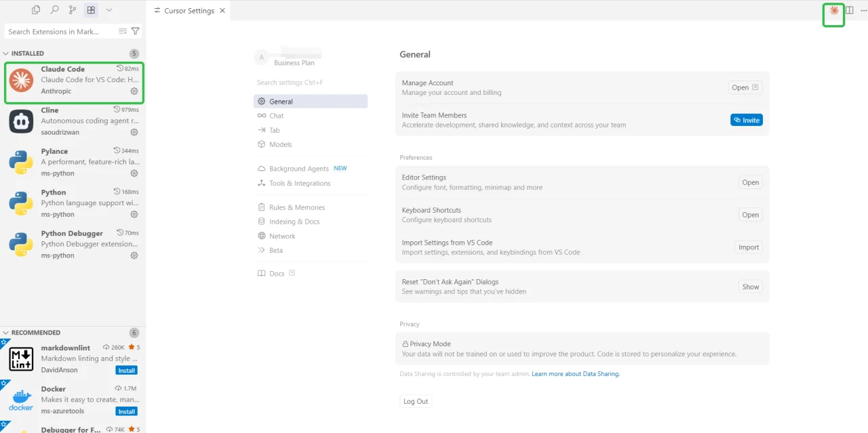
Task: Open Manage gear for Pylance extension
Action: click(134, 173)
